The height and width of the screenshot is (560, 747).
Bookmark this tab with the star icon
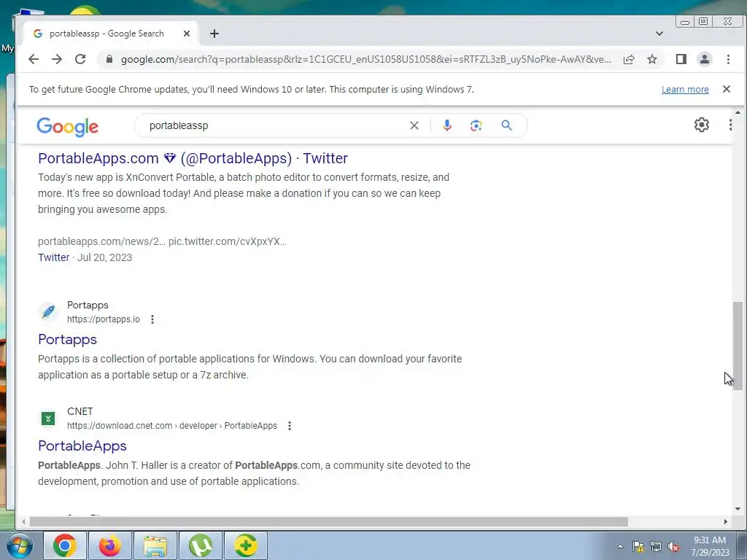pos(652,59)
